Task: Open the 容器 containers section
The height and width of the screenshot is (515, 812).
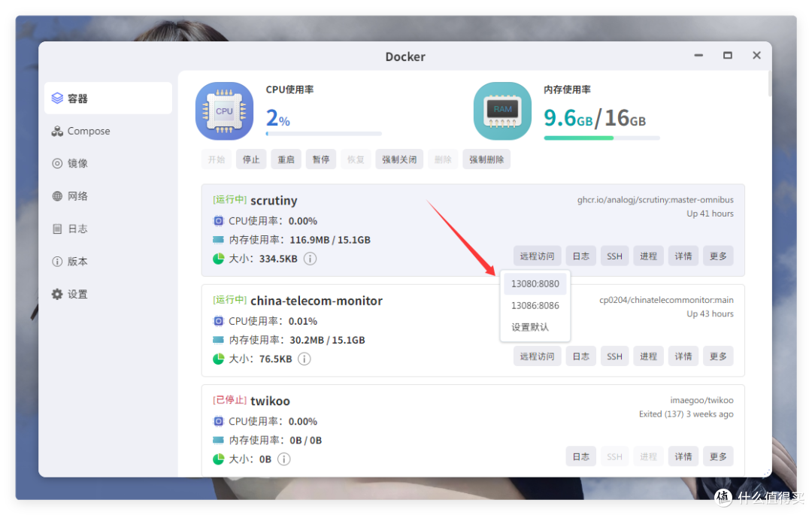Action: coord(108,98)
